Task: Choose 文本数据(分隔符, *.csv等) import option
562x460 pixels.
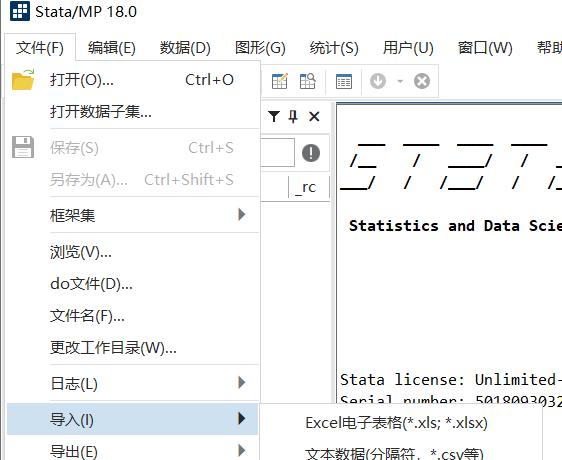Action: [401, 454]
